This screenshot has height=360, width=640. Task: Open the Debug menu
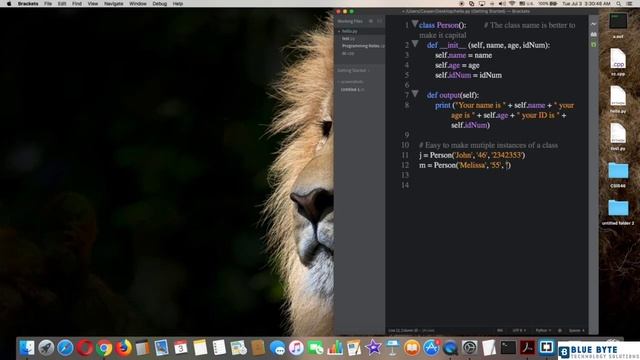159,4
